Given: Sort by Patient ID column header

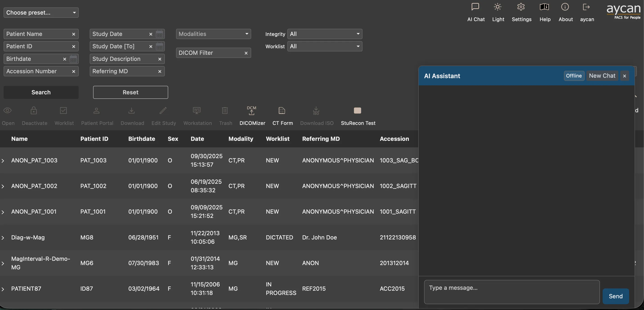Looking at the screenshot, I should 94,139.
